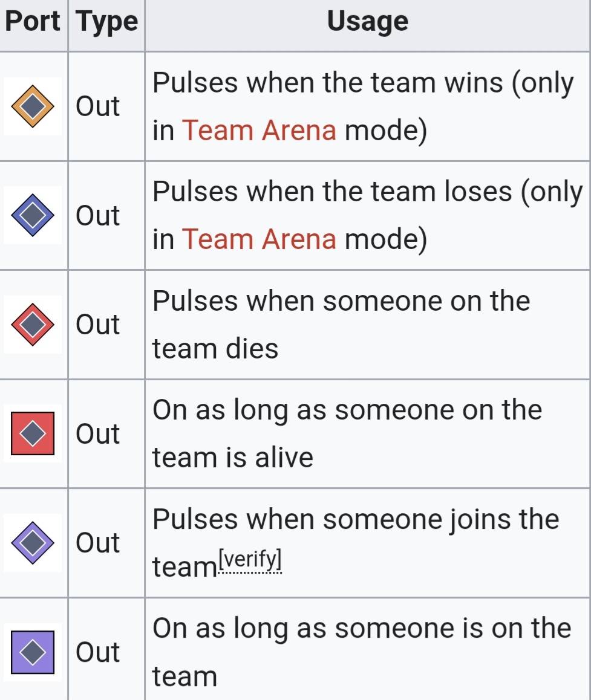
Task: Open Team Arena link in team loses row
Action: (259, 239)
